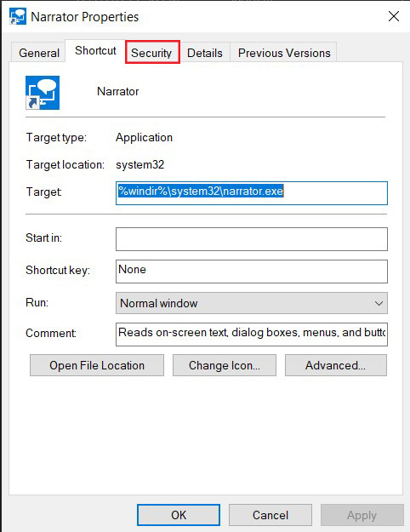The image size is (410, 532).
Task: Select the Shortcut tab
Action: click(95, 50)
